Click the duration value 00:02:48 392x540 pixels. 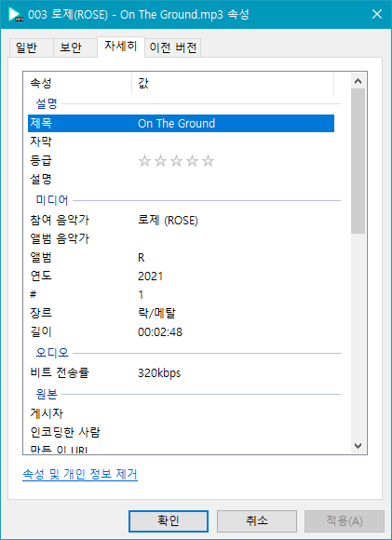[x=160, y=332]
